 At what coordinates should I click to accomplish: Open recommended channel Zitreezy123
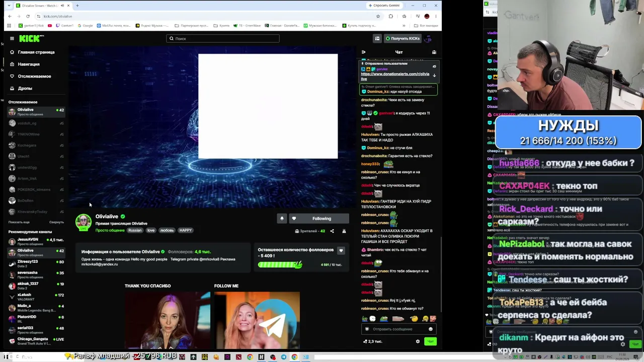[36, 263]
